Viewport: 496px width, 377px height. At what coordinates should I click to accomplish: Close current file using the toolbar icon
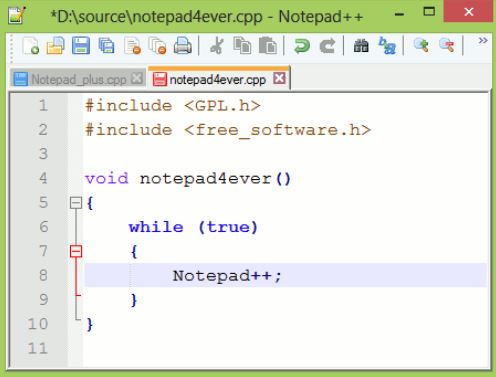coord(132,46)
